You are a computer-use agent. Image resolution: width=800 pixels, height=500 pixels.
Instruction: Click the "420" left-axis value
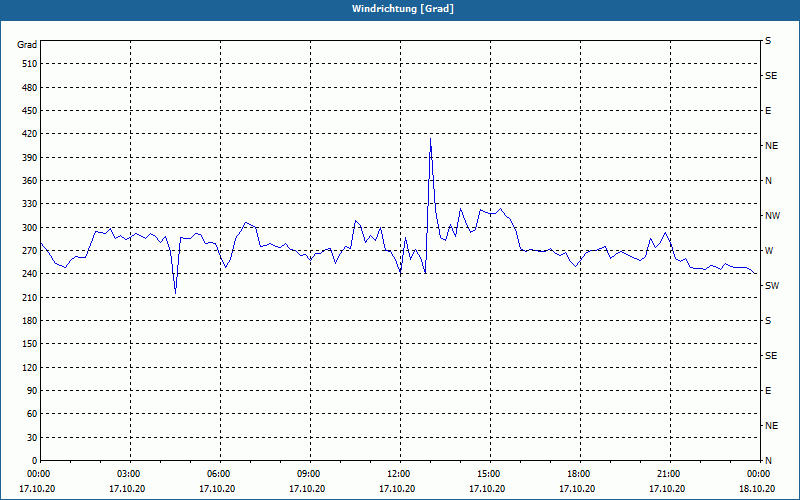tap(30, 134)
